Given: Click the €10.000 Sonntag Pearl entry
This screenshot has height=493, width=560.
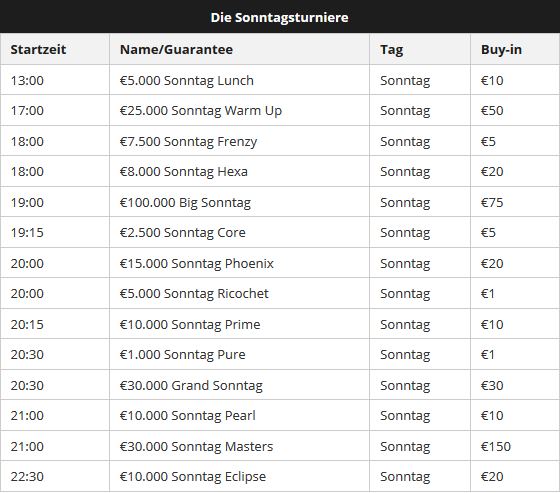Looking at the screenshot, I should click(188, 415).
